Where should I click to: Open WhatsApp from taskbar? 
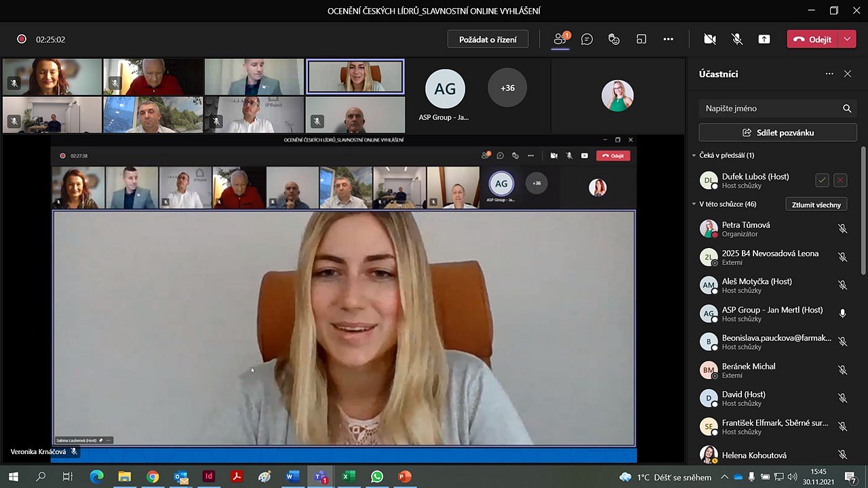377,476
